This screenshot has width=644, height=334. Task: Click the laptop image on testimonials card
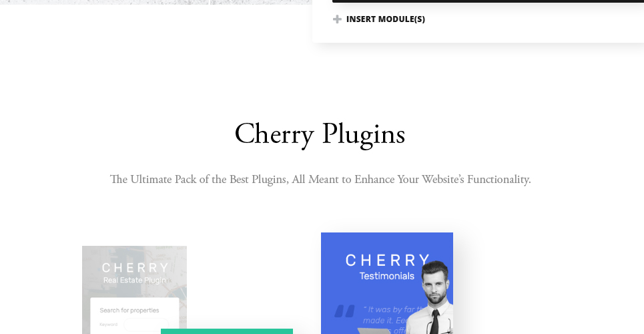374,331
